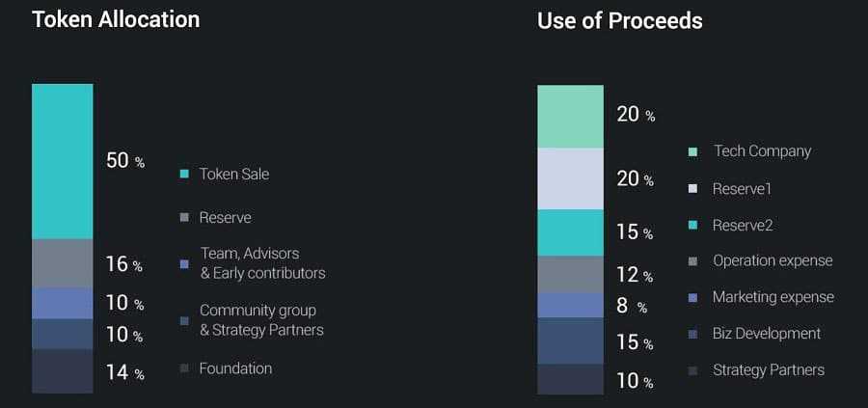Select the 50% Token Sale bar segment
Image resolution: width=868 pixels, height=408 pixels.
coord(63,161)
